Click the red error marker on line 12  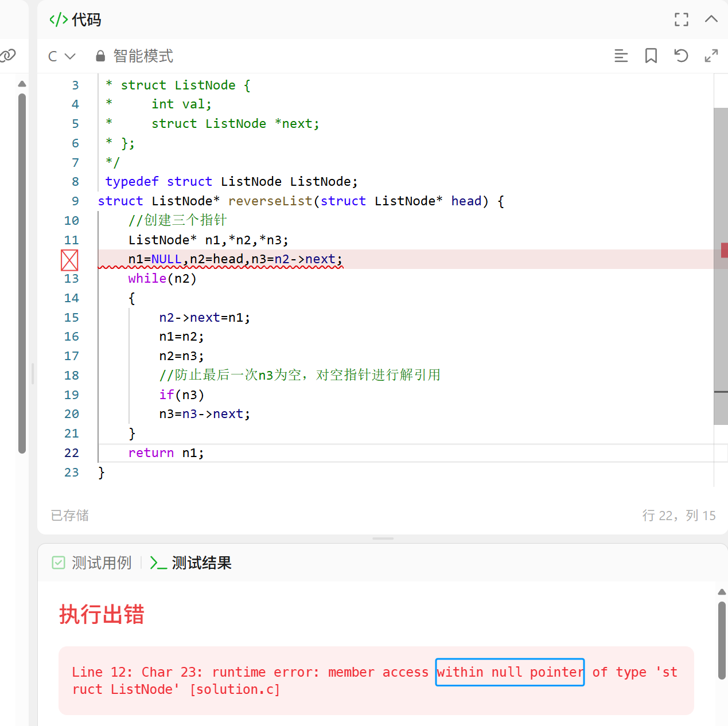coord(69,260)
